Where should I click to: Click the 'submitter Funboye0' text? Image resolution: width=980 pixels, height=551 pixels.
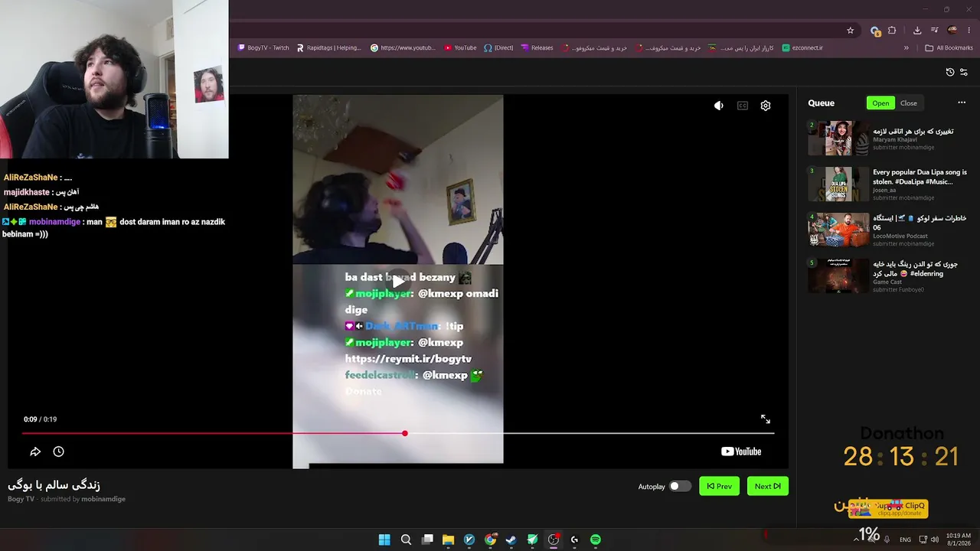pyautogui.click(x=898, y=289)
